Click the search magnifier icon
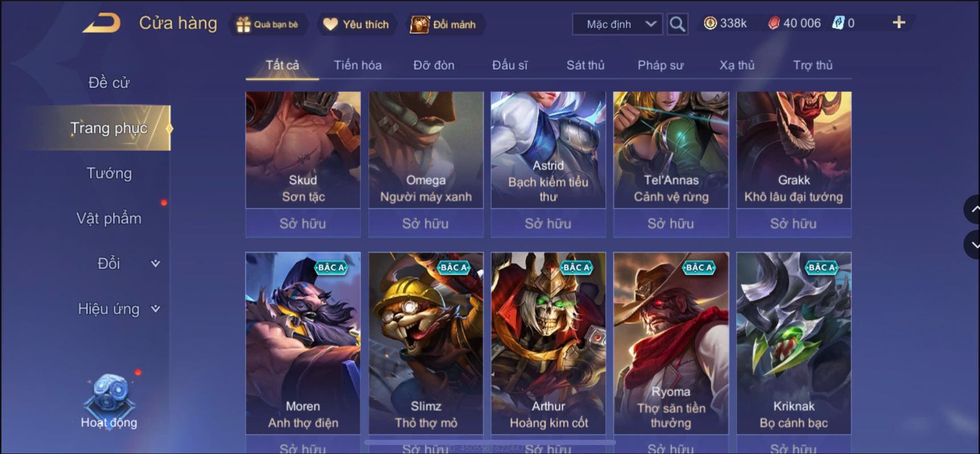The height and width of the screenshot is (454, 980). 677,24
